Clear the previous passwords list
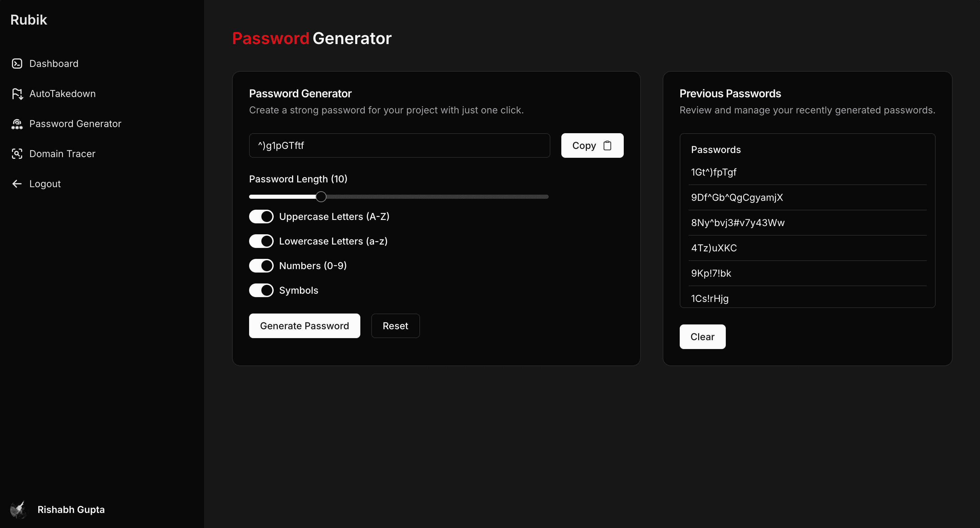 [x=702, y=337]
